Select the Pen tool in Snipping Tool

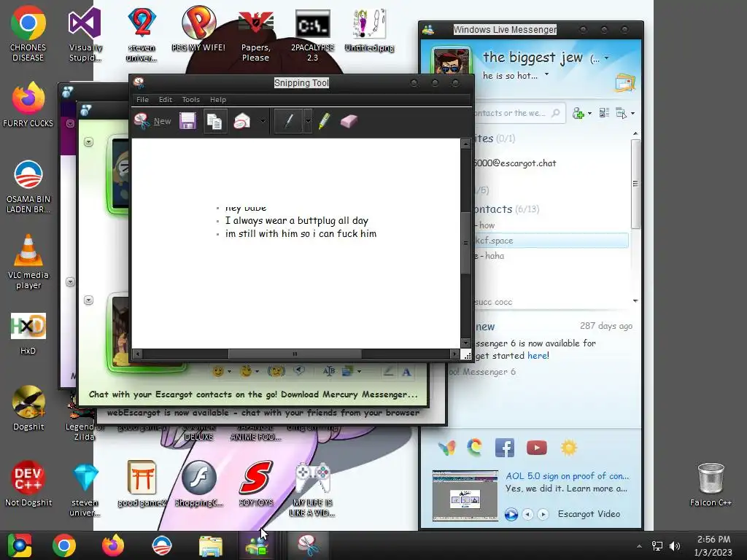coord(288,121)
